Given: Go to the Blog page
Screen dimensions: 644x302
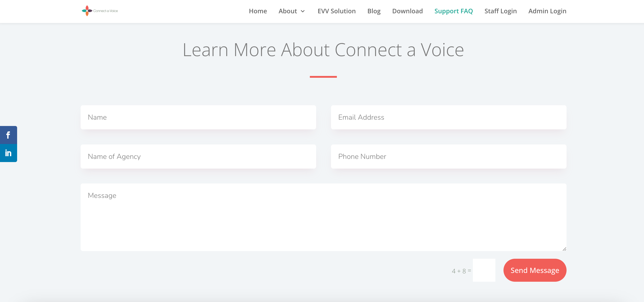Looking at the screenshot, I should pos(374,11).
